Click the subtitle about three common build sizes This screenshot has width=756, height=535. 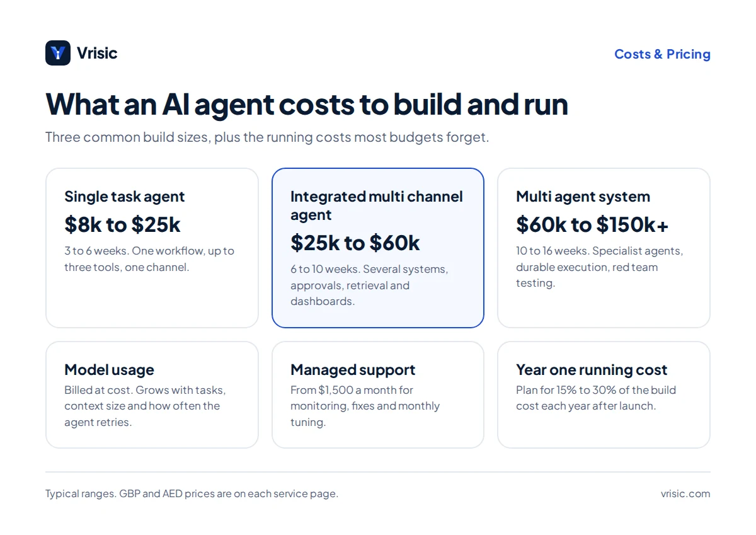[267, 137]
